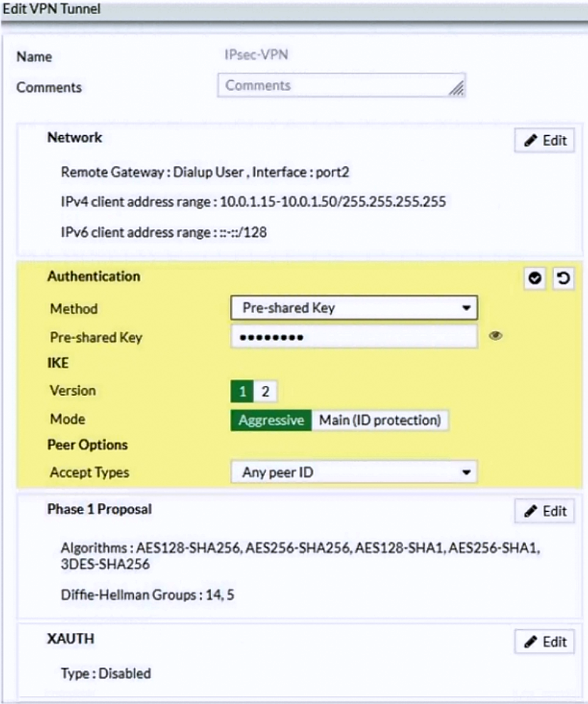
Task: Click the IPsec-VPN name value
Action: 256,56
